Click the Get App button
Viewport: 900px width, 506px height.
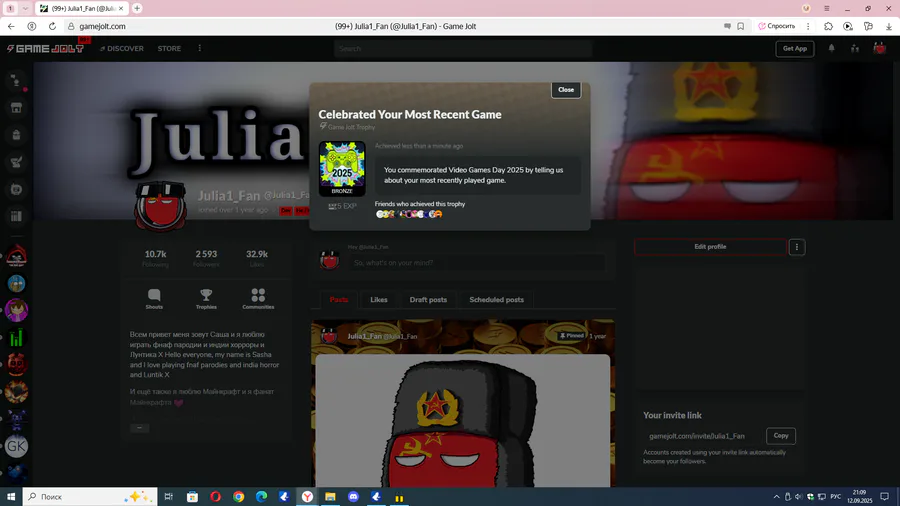[794, 49]
